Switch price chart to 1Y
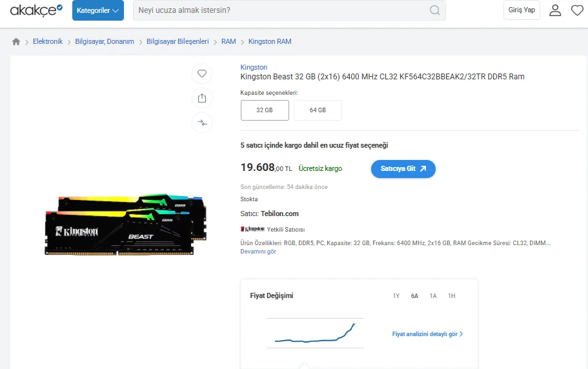Viewport: 588px width, 369px height. point(396,296)
